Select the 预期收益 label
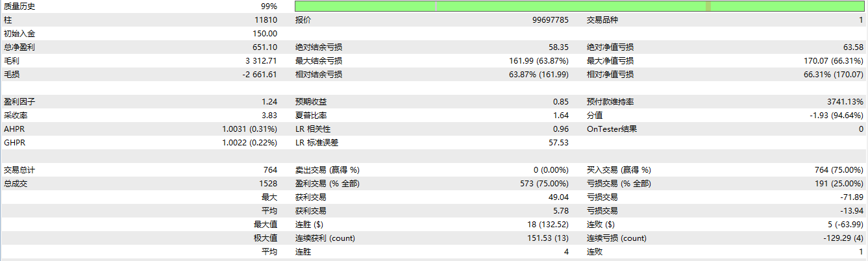Image resolution: width=868 pixels, height=261 pixels. point(311,102)
